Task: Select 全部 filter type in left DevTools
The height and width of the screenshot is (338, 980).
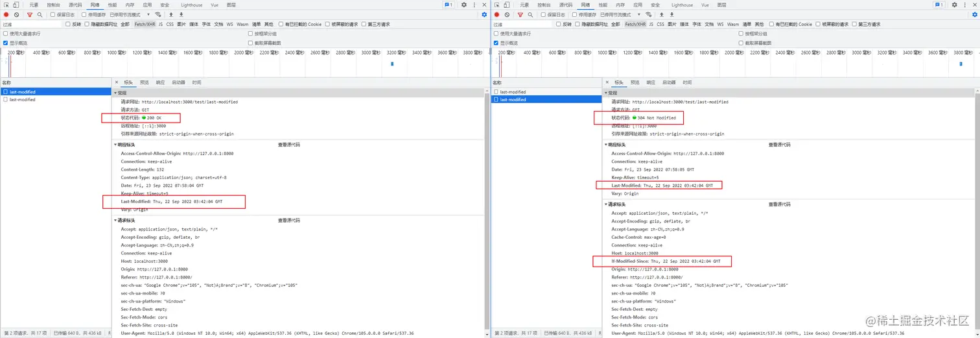Action: [125, 24]
